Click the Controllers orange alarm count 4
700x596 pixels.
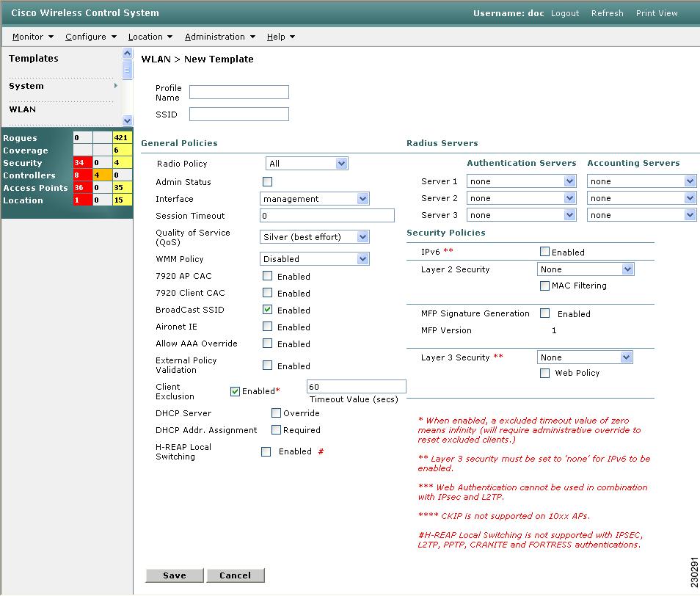[x=102, y=175]
